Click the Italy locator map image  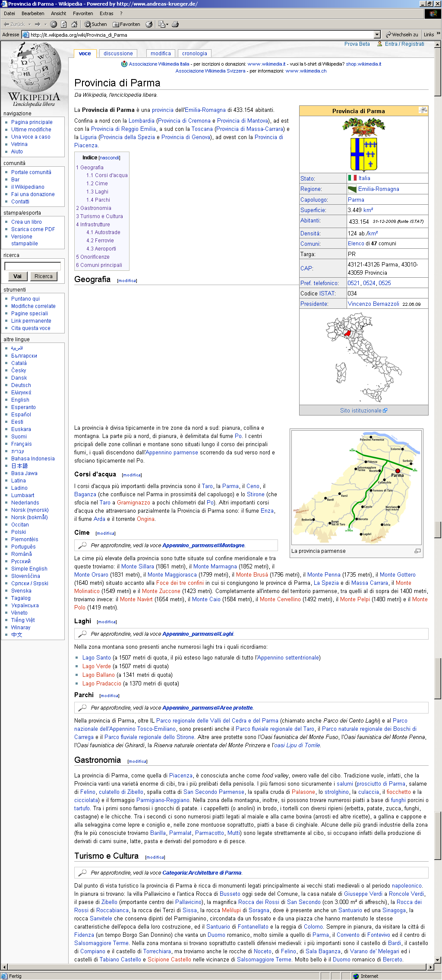tap(364, 357)
